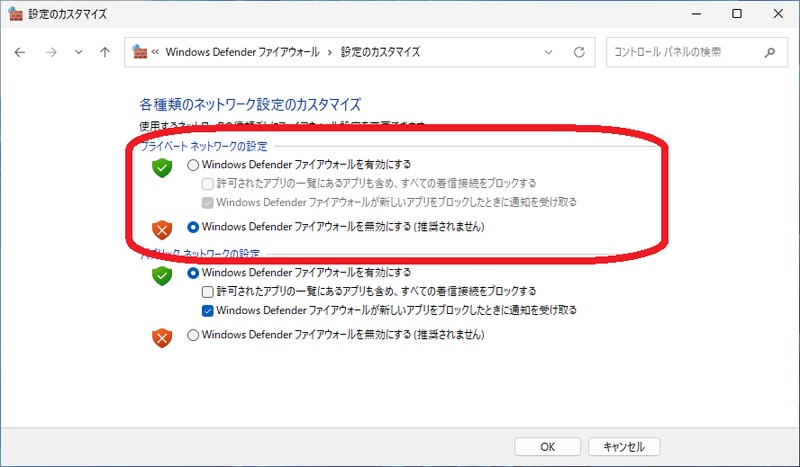Open Windows Defender ファイアウォール breadcrumb

pos(242,52)
